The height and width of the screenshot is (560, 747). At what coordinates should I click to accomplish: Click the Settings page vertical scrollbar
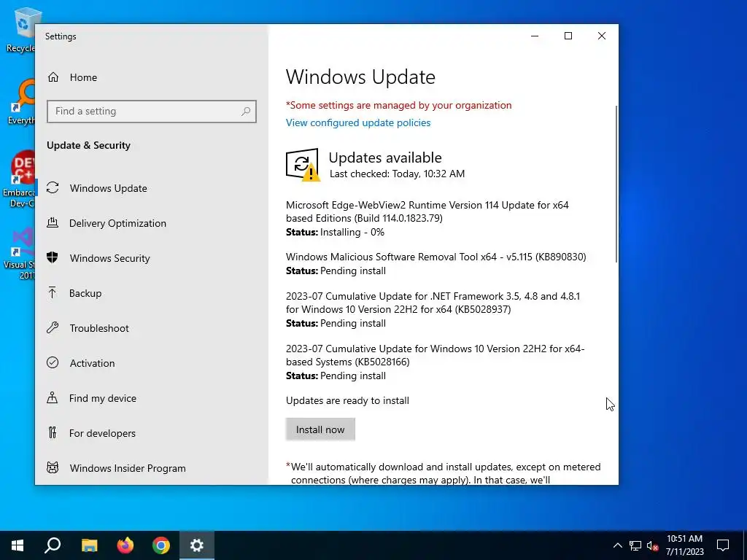pos(616,184)
